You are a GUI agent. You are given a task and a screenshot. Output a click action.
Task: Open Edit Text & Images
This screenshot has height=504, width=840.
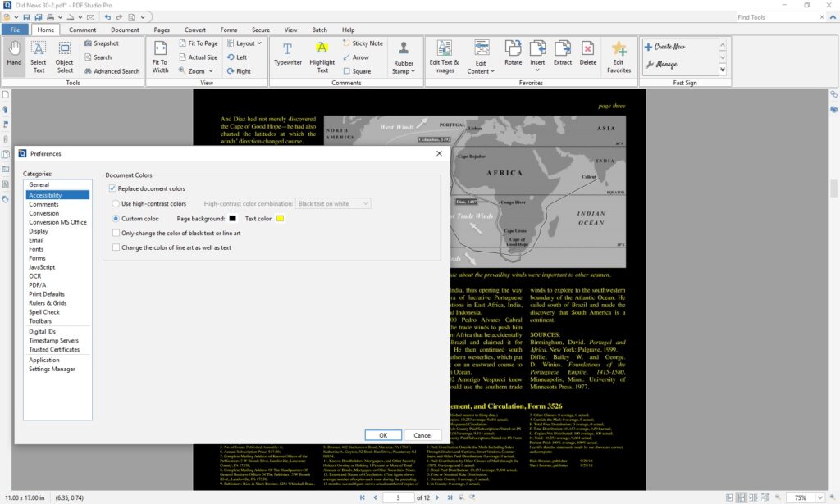443,52
